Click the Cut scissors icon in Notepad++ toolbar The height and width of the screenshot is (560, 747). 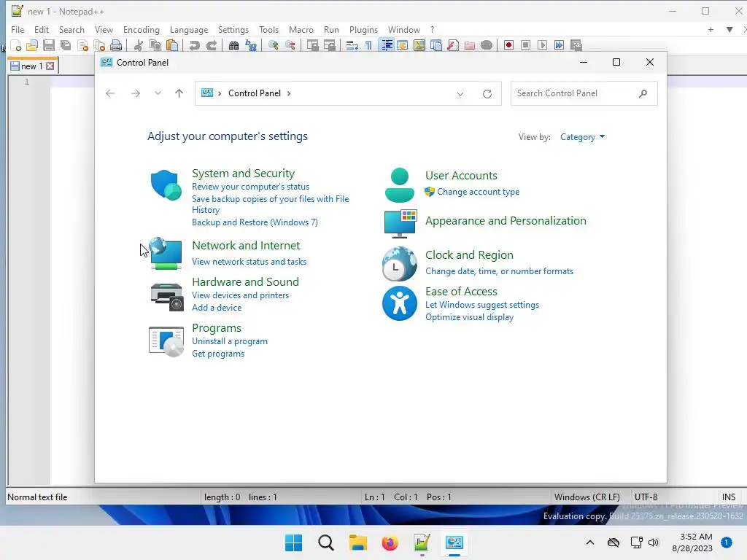click(x=139, y=45)
